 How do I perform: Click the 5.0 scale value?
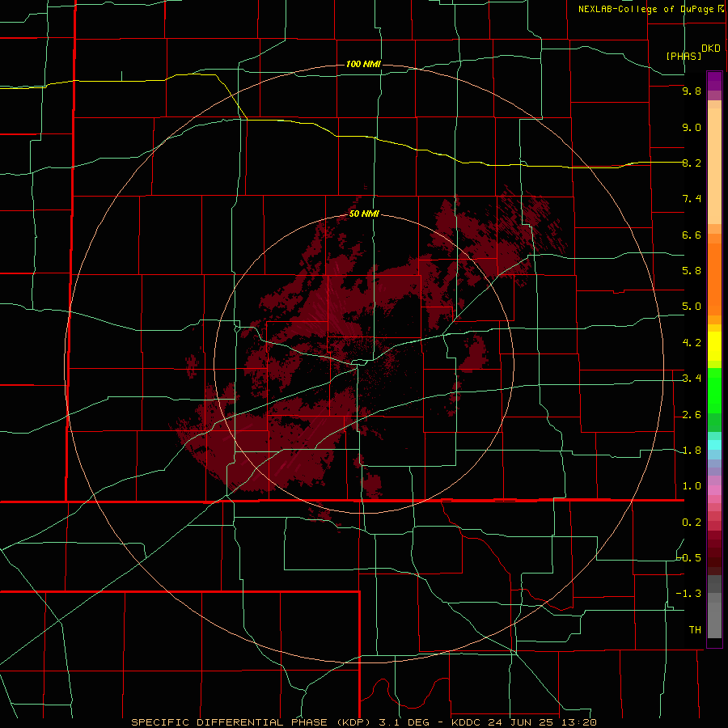pyautogui.click(x=692, y=307)
